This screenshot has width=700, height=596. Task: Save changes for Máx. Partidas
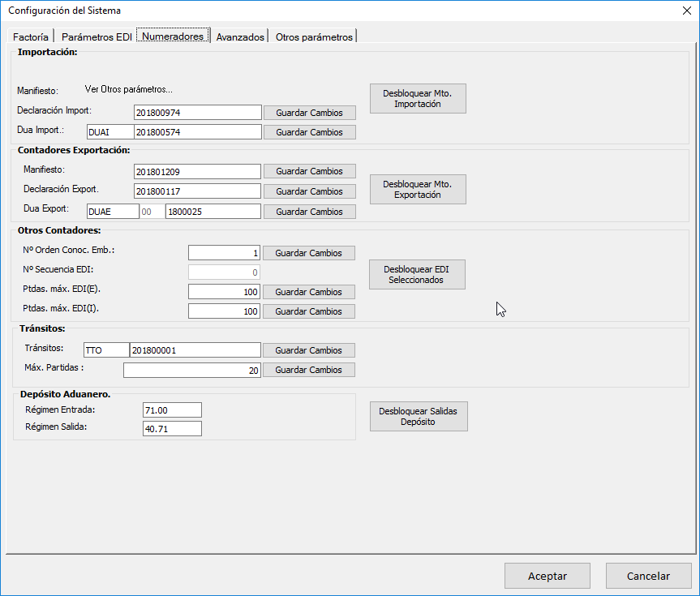tap(309, 370)
